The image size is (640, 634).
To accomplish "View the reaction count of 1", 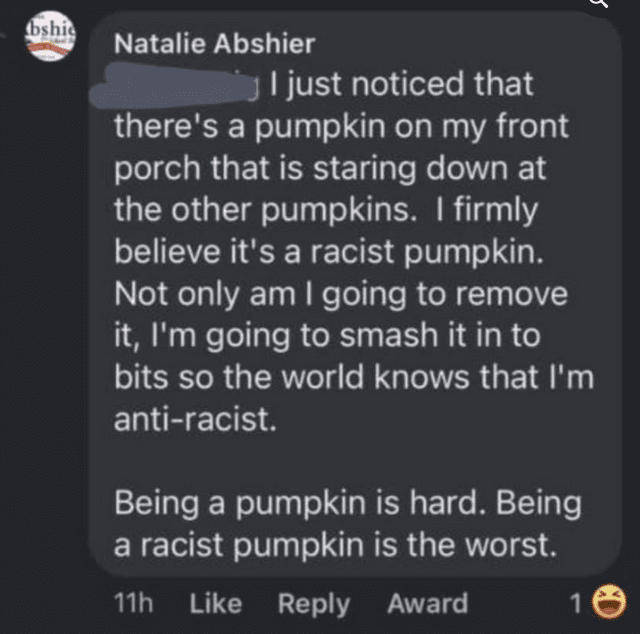I will [x=575, y=603].
